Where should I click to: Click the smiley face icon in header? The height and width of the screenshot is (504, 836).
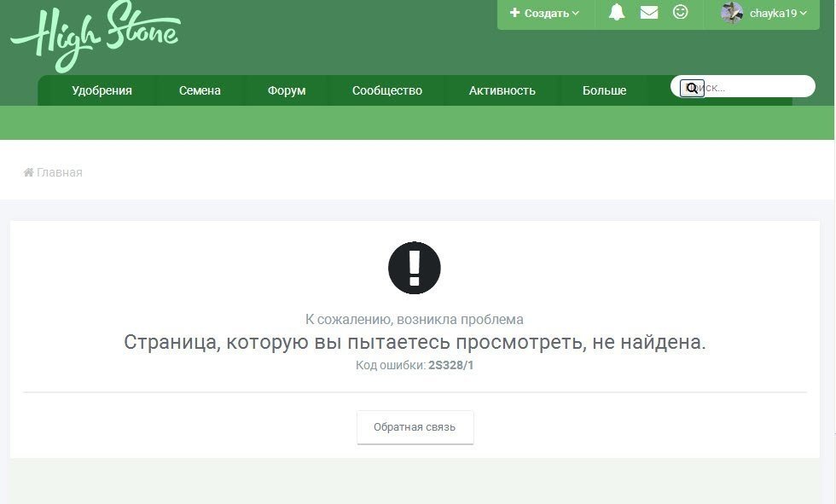(681, 12)
